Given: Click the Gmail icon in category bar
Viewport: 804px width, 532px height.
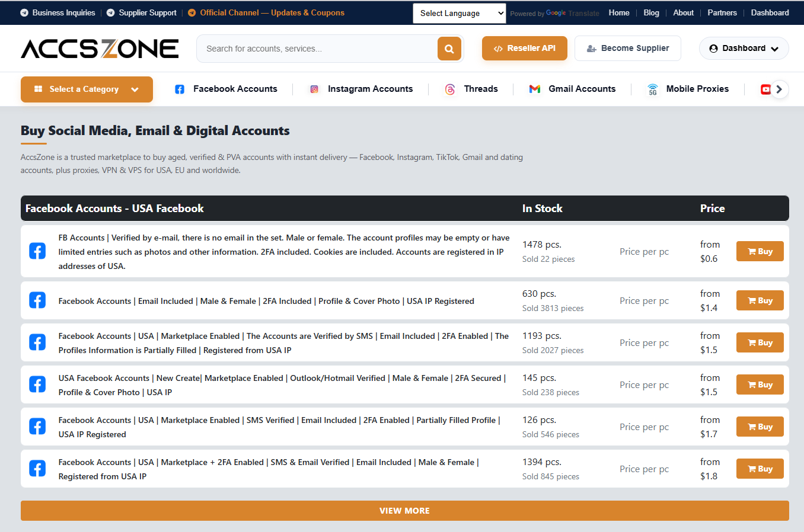Looking at the screenshot, I should tap(535, 89).
